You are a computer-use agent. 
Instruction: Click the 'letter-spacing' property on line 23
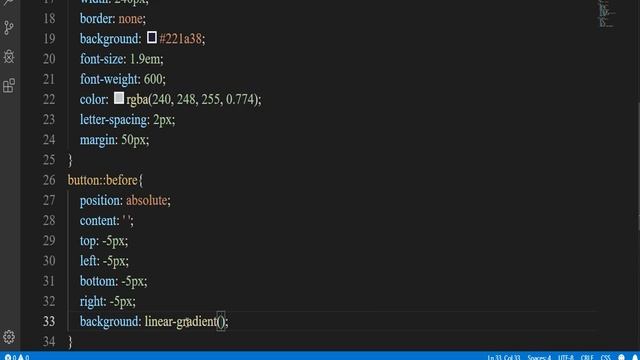point(113,120)
